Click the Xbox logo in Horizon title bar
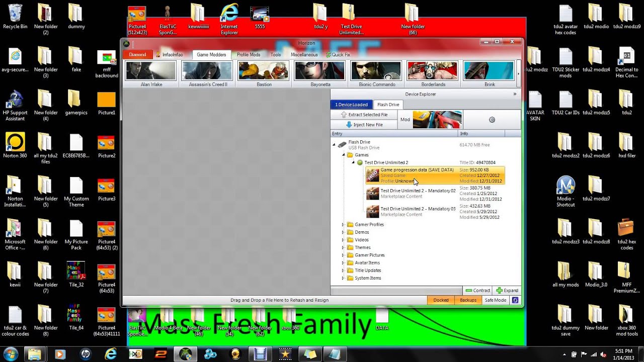 click(x=127, y=43)
